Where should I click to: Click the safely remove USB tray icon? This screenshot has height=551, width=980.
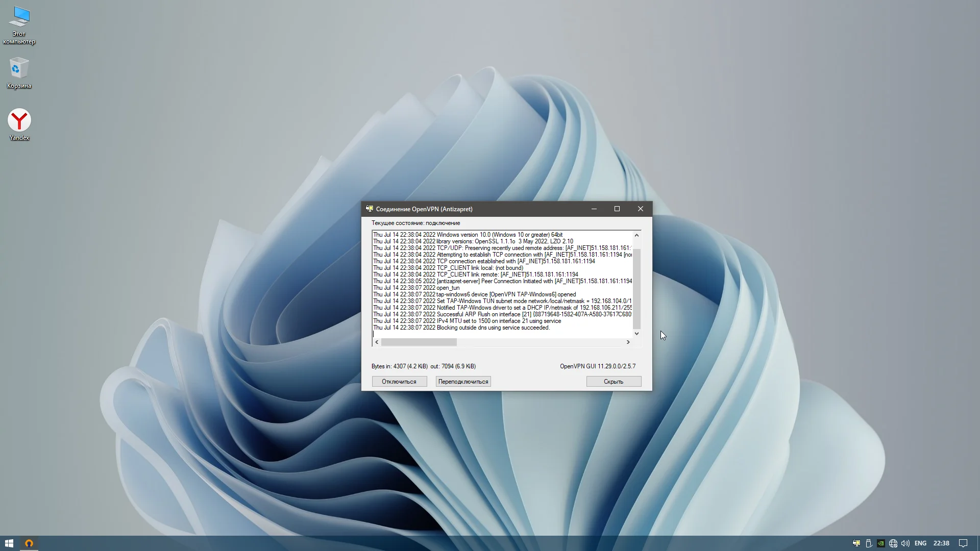(x=869, y=543)
